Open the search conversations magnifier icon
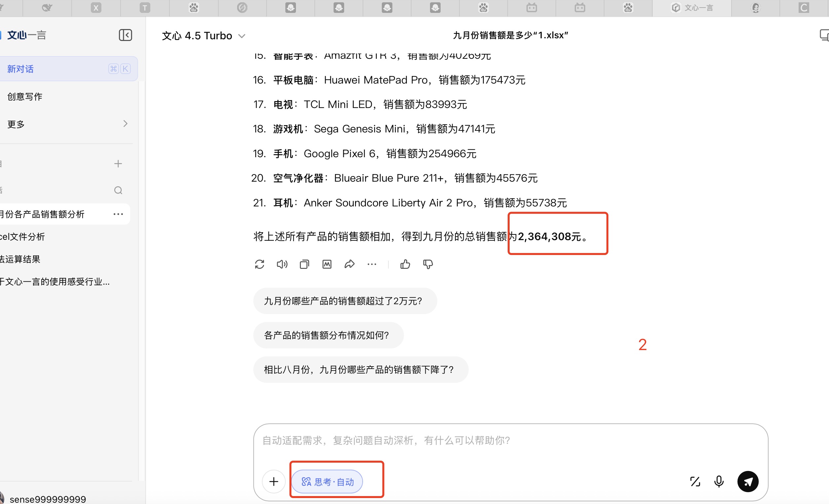This screenshot has height=504, width=829. tap(118, 191)
